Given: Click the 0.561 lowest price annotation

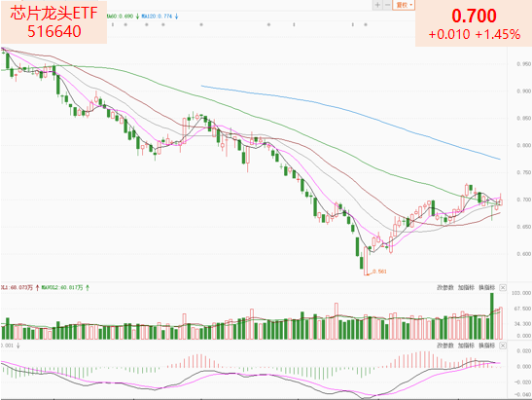Looking at the screenshot, I should click(379, 272).
